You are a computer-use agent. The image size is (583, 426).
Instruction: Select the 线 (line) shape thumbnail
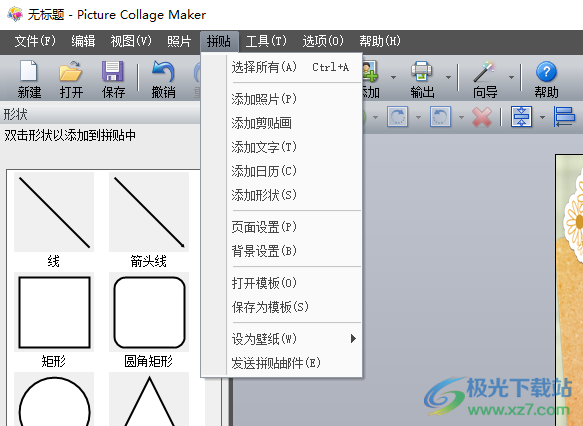pyautogui.click(x=54, y=212)
